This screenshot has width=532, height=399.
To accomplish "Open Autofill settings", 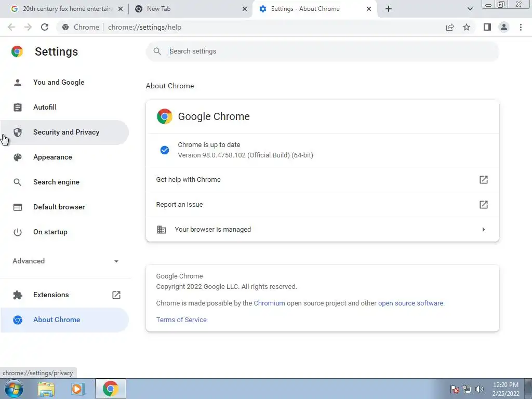I will coord(64,107).
